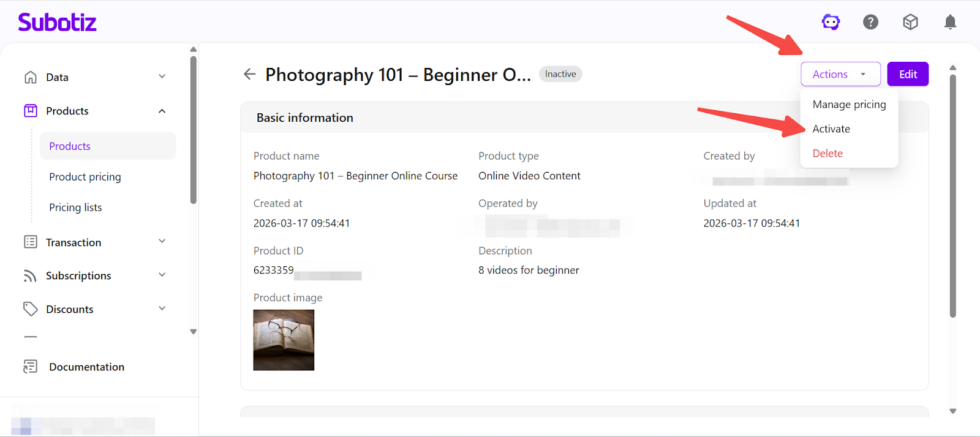
Task: Click the main content vertical scrollbar
Action: tap(952, 196)
